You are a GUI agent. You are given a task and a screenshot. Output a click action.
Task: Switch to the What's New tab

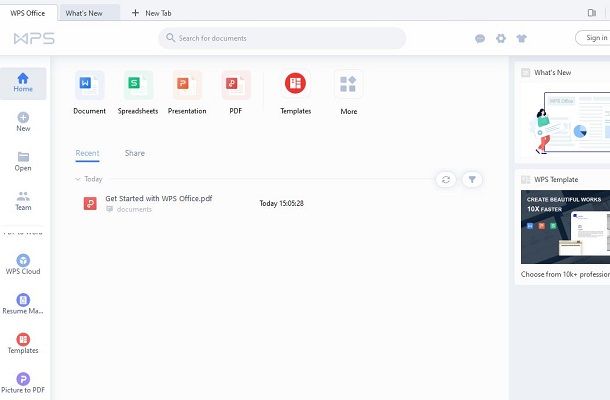pos(90,13)
